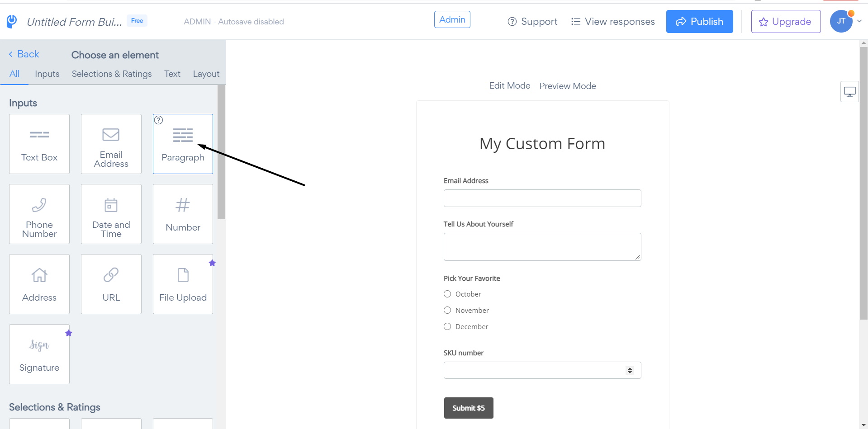Click the premium star on Signature
Image resolution: width=868 pixels, height=429 pixels.
[x=69, y=333]
